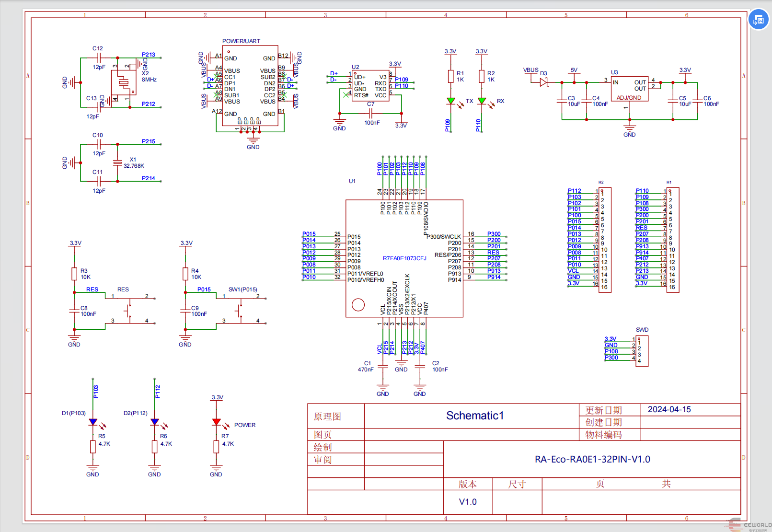
Task: Click the R6 resistor label
Action: pyautogui.click(x=163, y=436)
